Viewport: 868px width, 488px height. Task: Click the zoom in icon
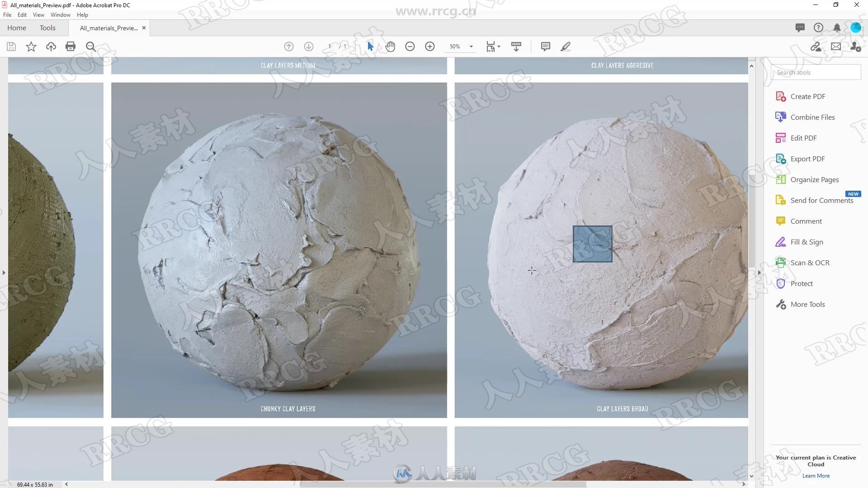point(429,46)
